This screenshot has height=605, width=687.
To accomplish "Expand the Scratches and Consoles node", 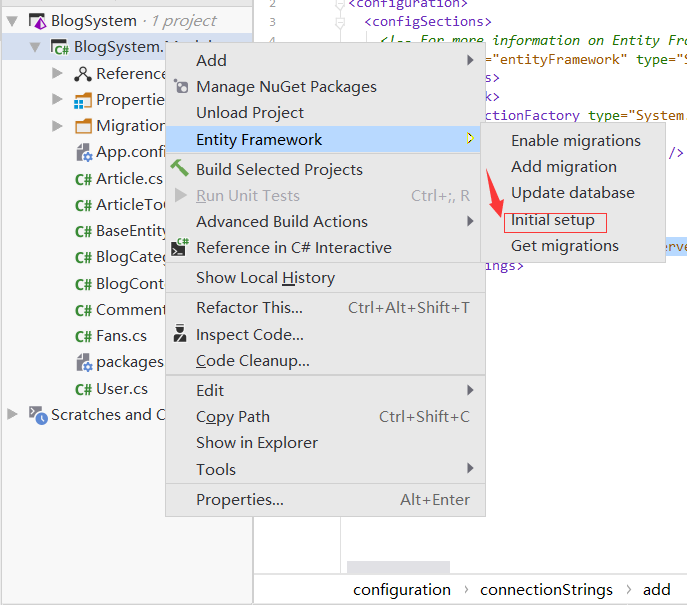I will (x=12, y=414).
